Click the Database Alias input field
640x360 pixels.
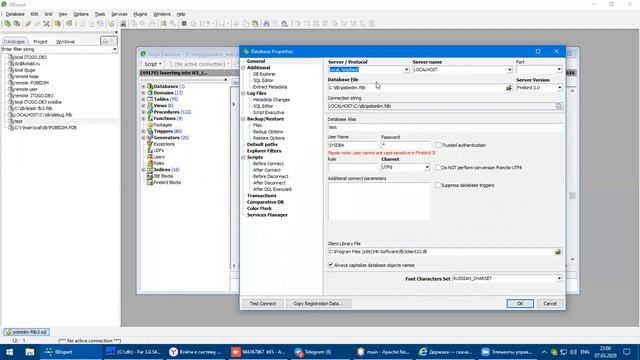coord(445,127)
